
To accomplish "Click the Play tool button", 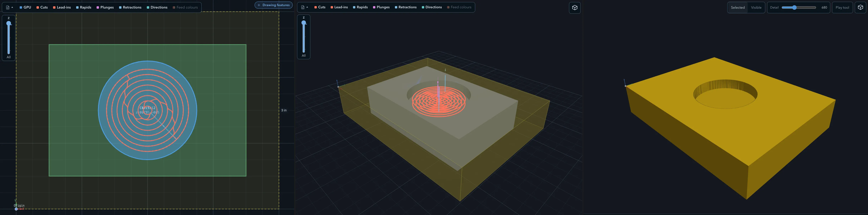I will [x=842, y=7].
